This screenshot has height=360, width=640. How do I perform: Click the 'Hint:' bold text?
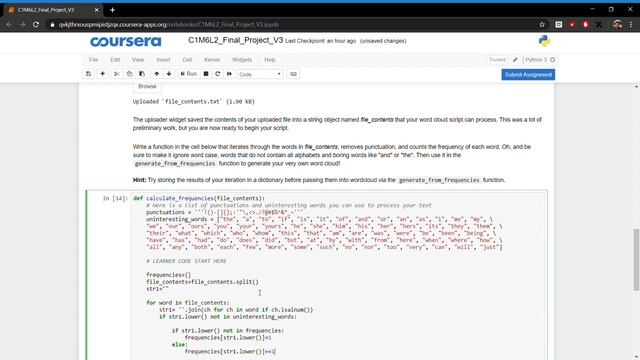(x=139, y=180)
